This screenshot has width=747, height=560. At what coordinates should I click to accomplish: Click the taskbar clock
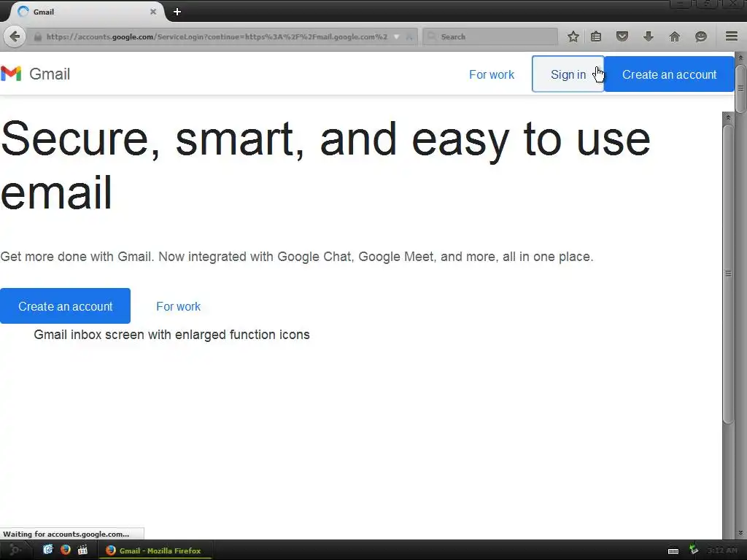[x=721, y=551]
